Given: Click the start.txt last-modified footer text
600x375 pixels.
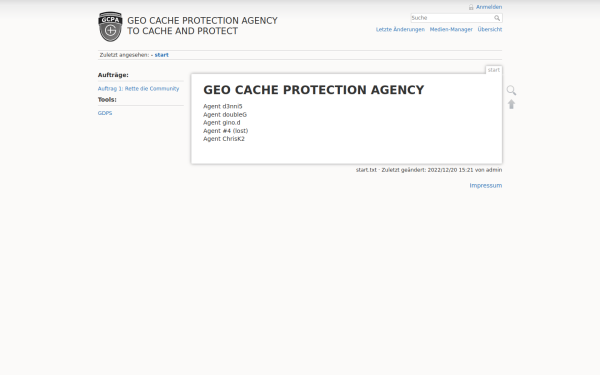Looking at the screenshot, I should (x=429, y=170).
